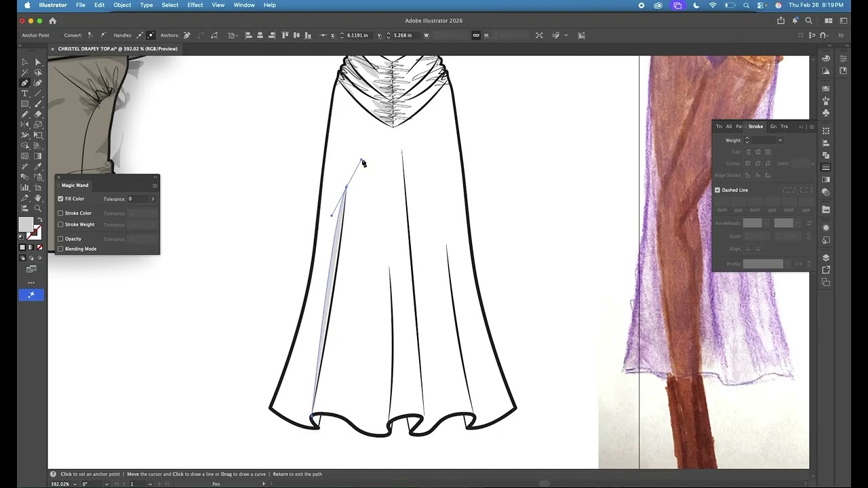Open the Search icon in app bar
Screen dimensions: 868x488
pos(809,20)
